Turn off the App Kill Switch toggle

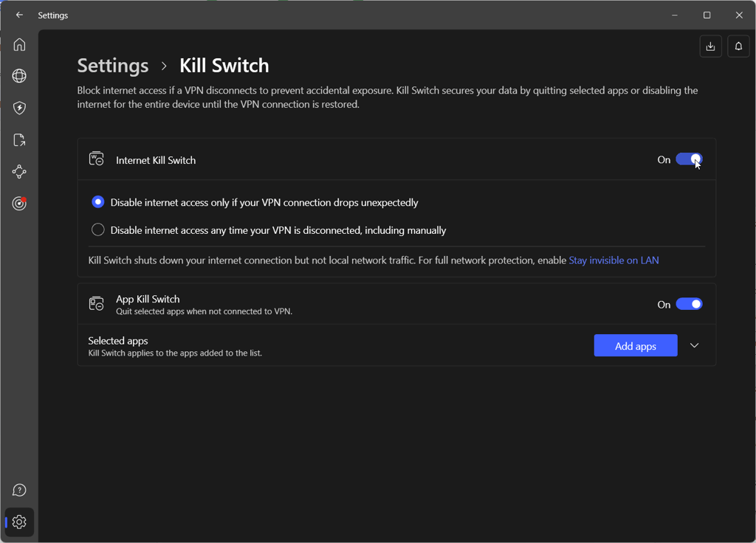coord(689,304)
